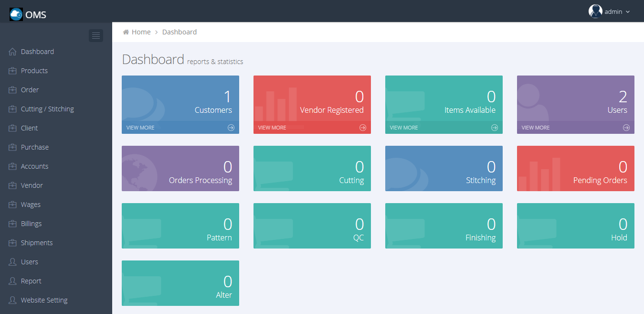Click the Orders Processing stat card
Image resolution: width=644 pixels, height=314 pixels.
click(x=180, y=168)
